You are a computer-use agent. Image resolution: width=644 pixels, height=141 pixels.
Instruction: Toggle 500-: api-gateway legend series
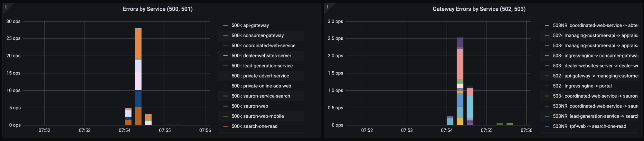click(x=250, y=25)
